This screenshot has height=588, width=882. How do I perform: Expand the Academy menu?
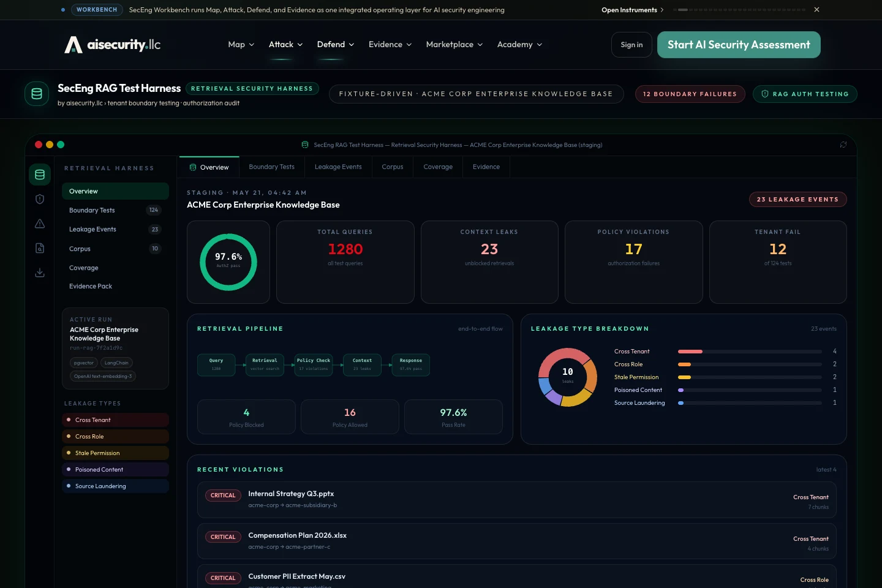point(519,45)
